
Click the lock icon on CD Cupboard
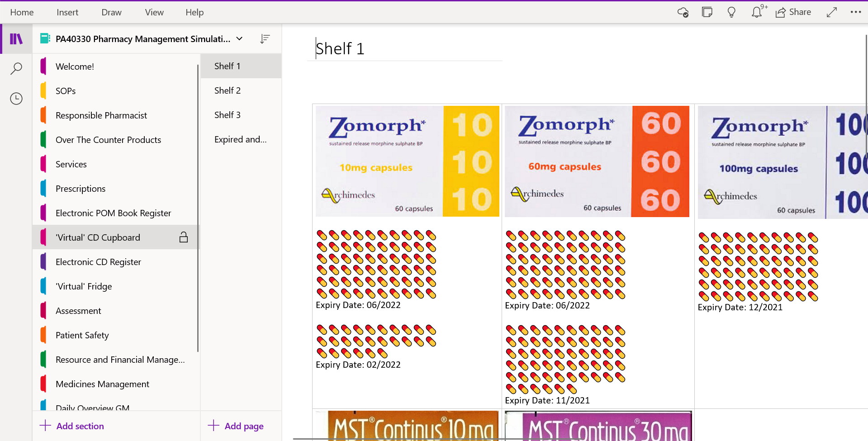[184, 237]
